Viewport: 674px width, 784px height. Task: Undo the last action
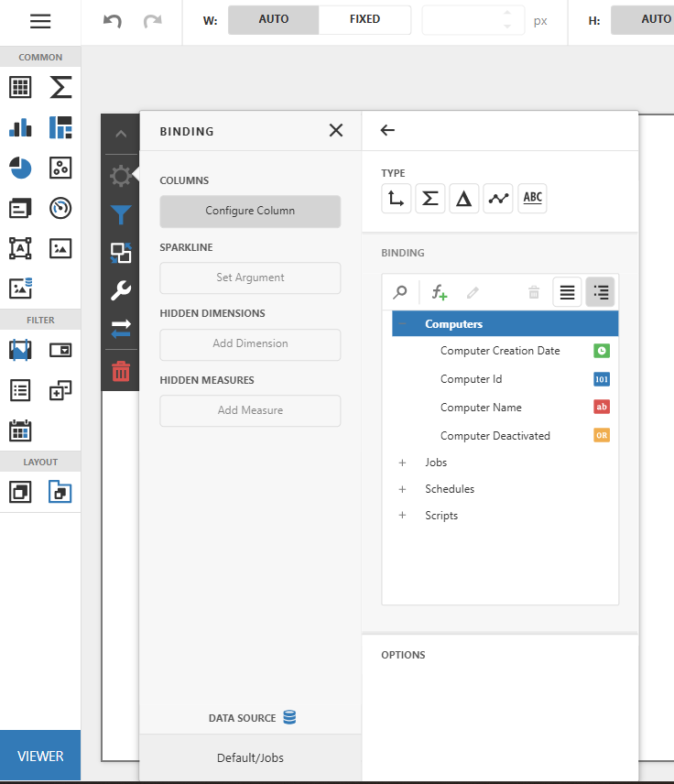113,21
